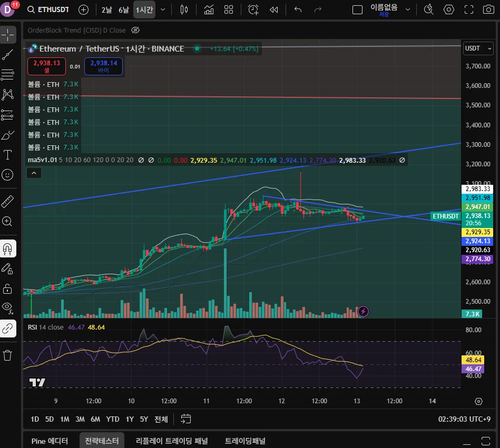Start bar replay mode

point(274,9)
